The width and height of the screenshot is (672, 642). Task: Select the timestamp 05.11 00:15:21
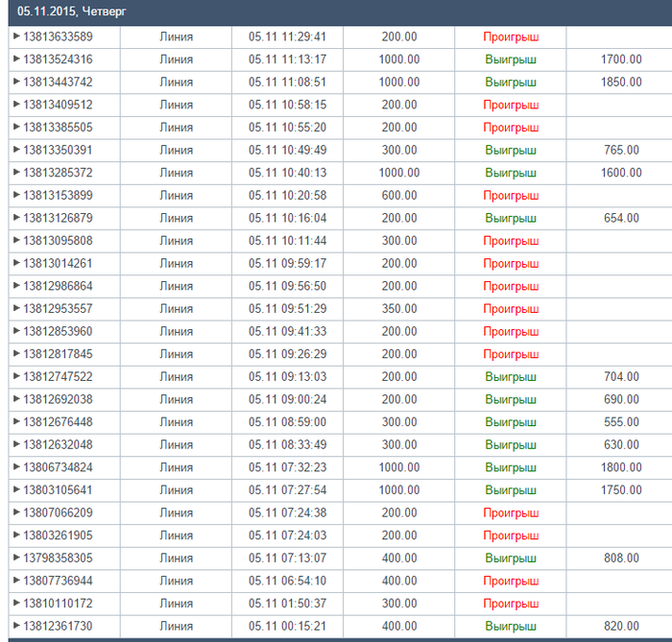287,627
